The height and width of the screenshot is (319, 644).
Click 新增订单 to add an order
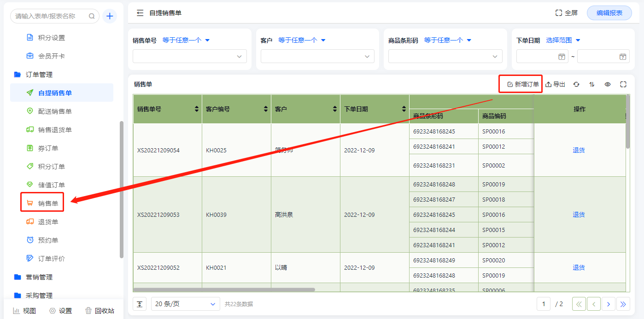click(522, 84)
